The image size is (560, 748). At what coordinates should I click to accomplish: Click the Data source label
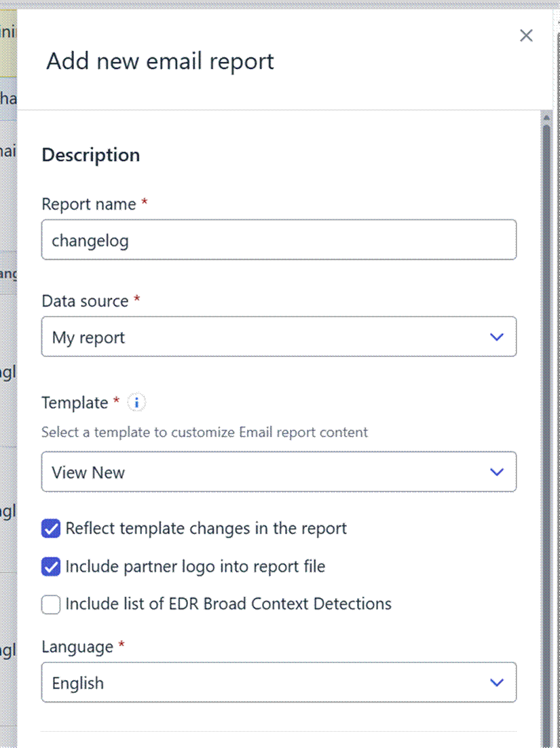(x=85, y=301)
